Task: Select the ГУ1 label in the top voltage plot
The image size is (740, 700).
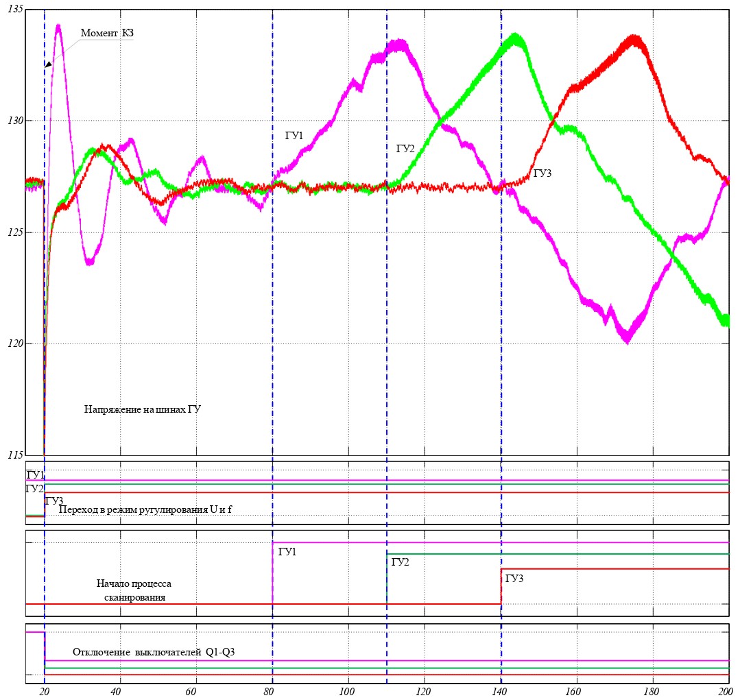Action: pyautogui.click(x=294, y=136)
